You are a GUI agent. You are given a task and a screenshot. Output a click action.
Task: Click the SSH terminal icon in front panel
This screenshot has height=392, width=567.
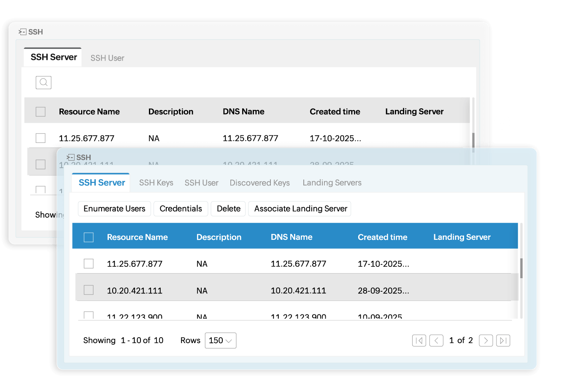[70, 157]
